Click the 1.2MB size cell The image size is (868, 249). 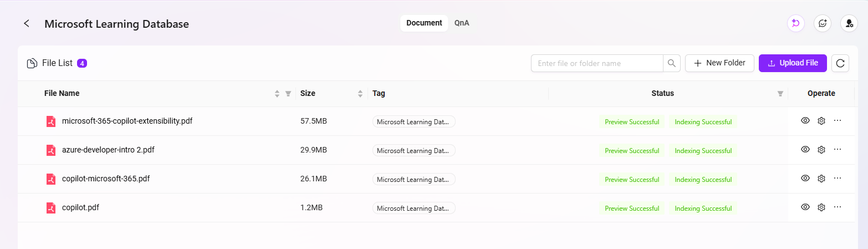click(x=312, y=207)
